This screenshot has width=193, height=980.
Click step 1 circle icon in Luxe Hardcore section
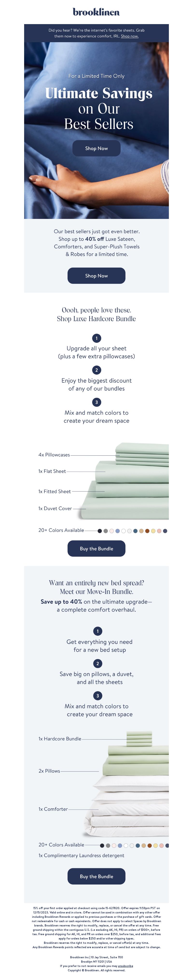click(96, 338)
